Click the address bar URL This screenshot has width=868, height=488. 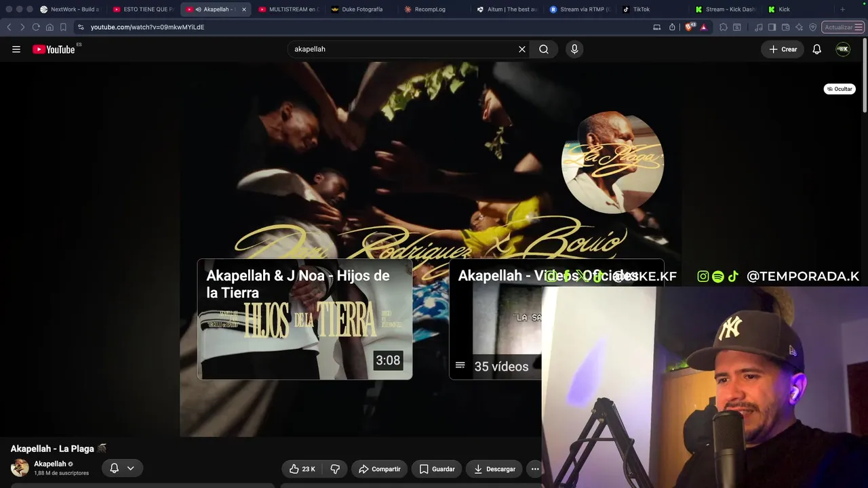(147, 27)
